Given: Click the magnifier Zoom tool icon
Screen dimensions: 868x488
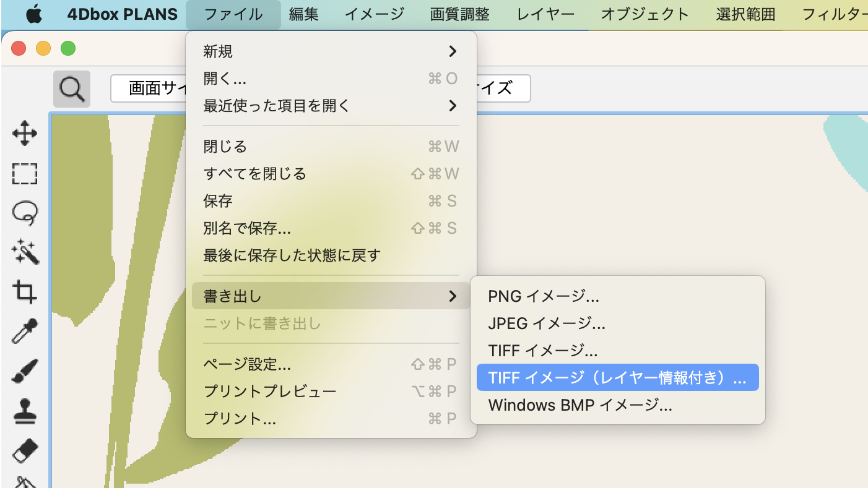Looking at the screenshot, I should coord(72,89).
